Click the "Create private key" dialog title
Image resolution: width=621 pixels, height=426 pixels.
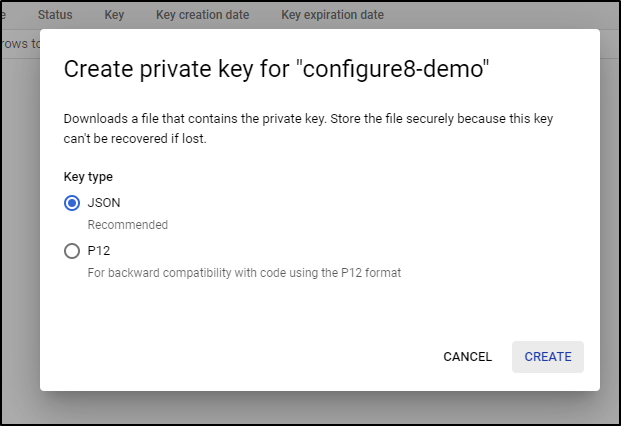click(x=276, y=69)
